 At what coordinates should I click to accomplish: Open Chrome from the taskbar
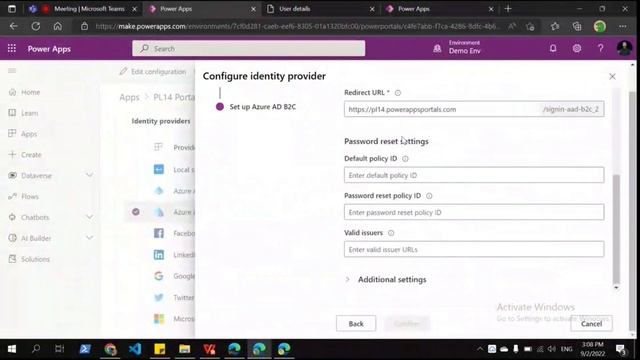click(110, 349)
